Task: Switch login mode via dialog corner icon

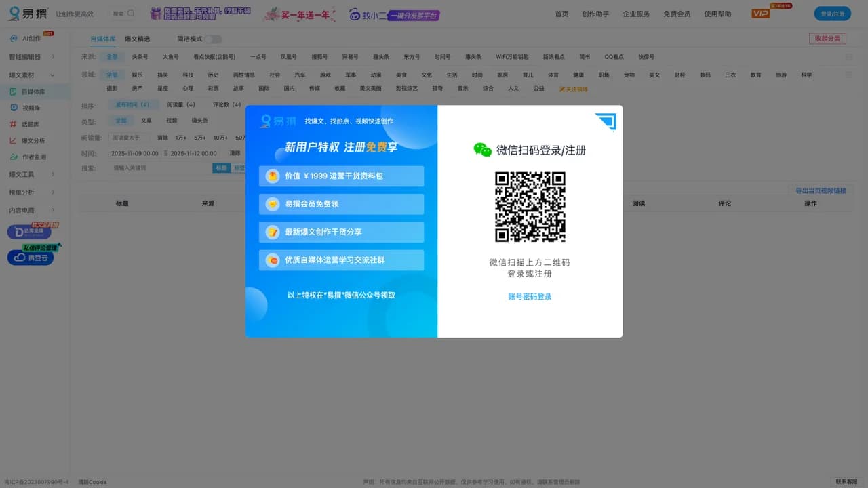Action: pyautogui.click(x=606, y=121)
